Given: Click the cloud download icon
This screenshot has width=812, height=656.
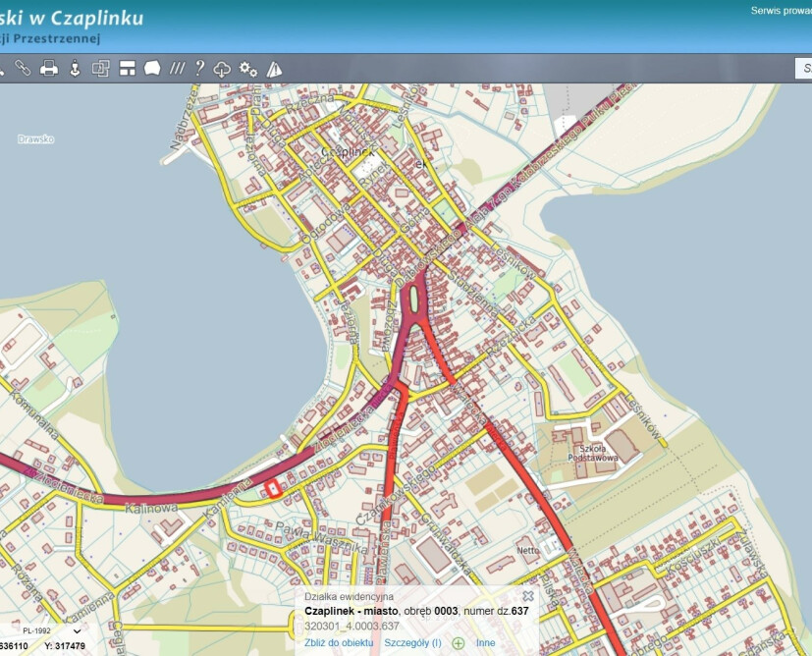Looking at the screenshot, I should (x=223, y=69).
